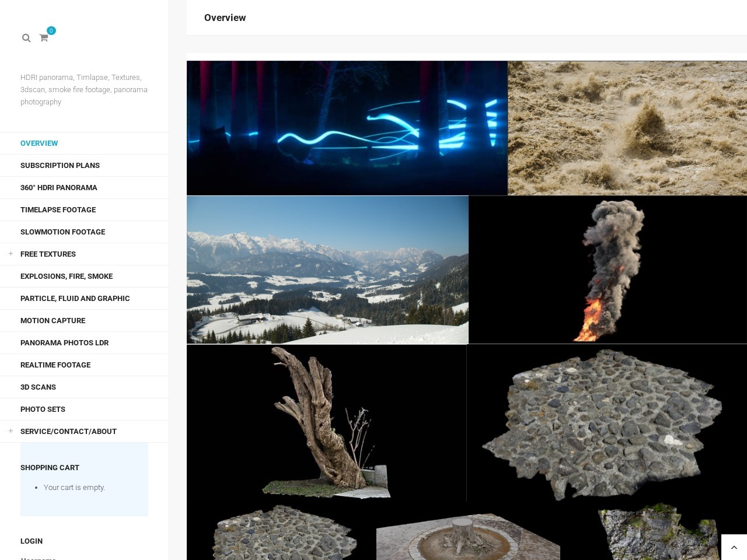Open the snowy mountain panorama thumbnail
Screen dimensions: 747x560
coord(327,269)
